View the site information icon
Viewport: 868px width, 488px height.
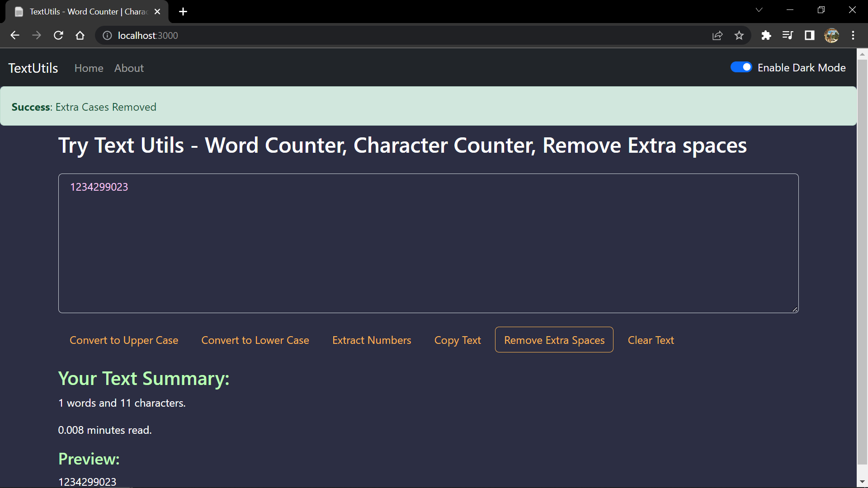pyautogui.click(x=107, y=35)
